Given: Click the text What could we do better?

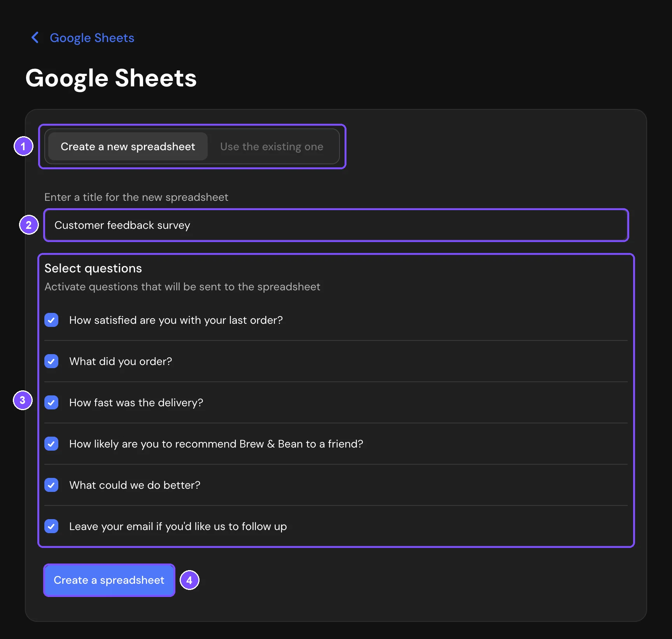Looking at the screenshot, I should click(x=135, y=485).
